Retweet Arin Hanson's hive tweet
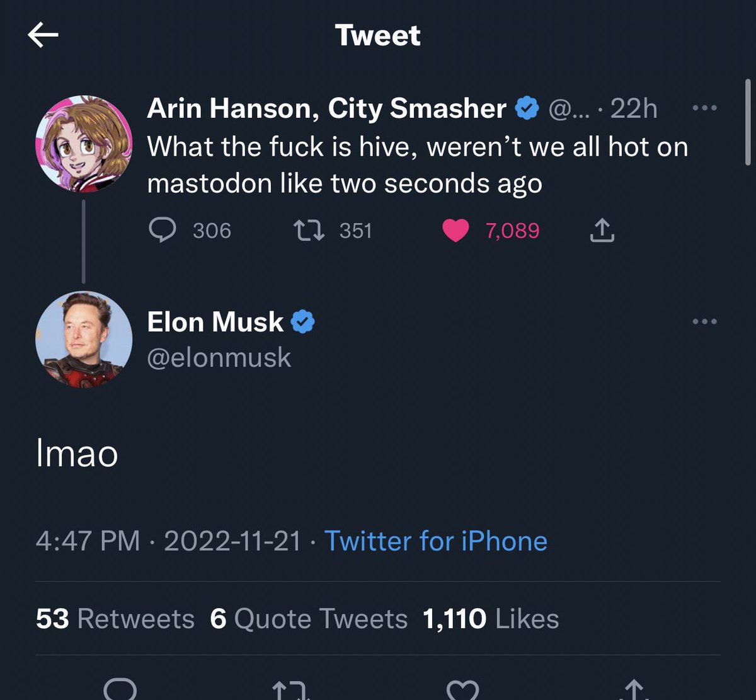Viewport: 756px width, 700px height. pyautogui.click(x=309, y=231)
